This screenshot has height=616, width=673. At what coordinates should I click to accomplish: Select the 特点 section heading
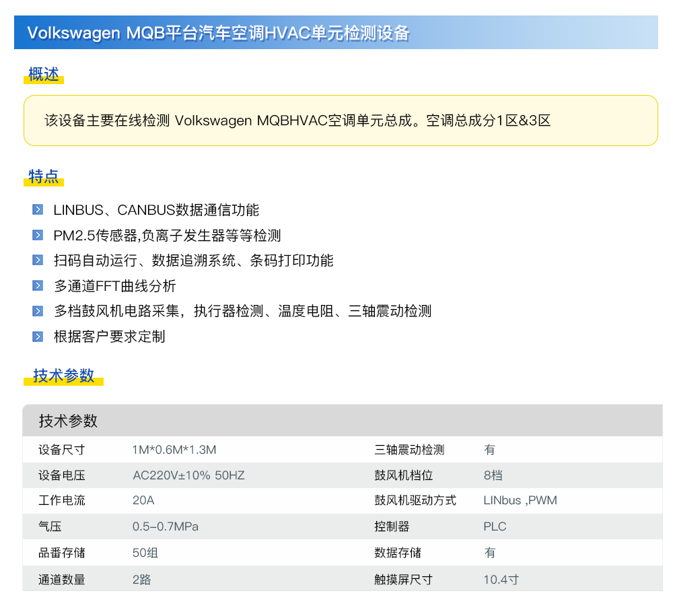44,176
